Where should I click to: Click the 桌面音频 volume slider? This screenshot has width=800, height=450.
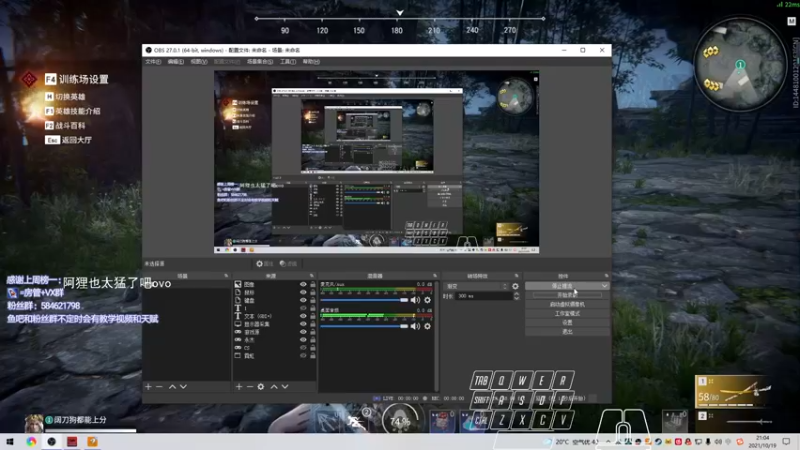pyautogui.click(x=364, y=326)
